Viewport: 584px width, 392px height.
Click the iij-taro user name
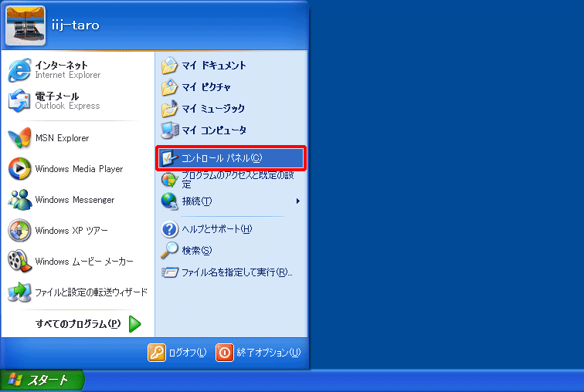click(76, 25)
